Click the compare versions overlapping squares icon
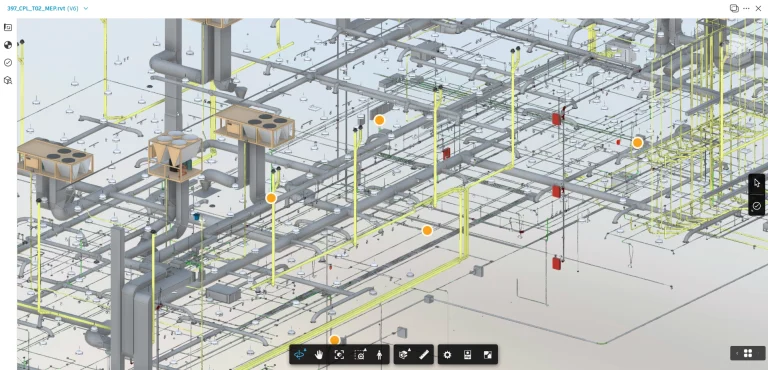 click(x=734, y=8)
